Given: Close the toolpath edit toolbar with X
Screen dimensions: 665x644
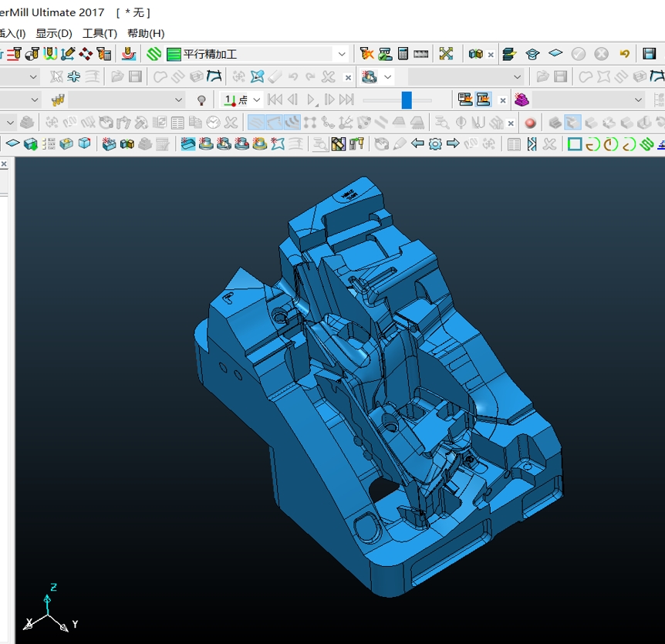Looking at the screenshot, I should click(511, 123).
